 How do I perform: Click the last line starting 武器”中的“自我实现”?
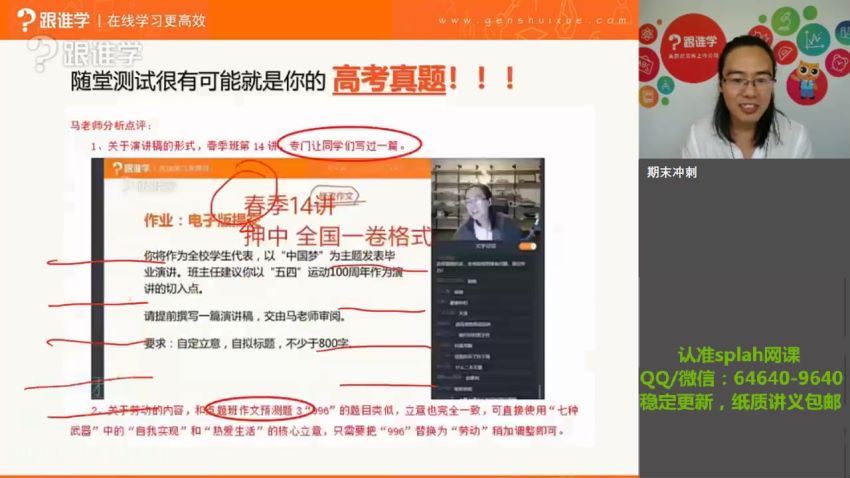(318, 431)
